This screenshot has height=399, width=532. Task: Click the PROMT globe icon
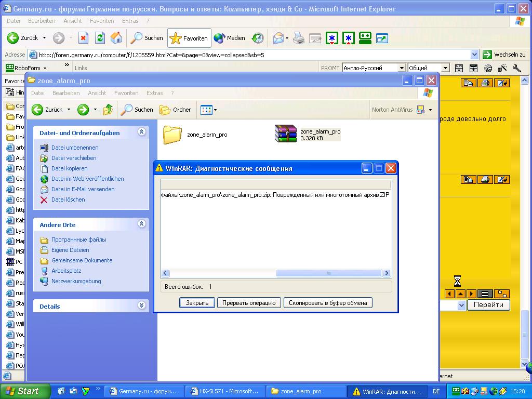point(488,68)
